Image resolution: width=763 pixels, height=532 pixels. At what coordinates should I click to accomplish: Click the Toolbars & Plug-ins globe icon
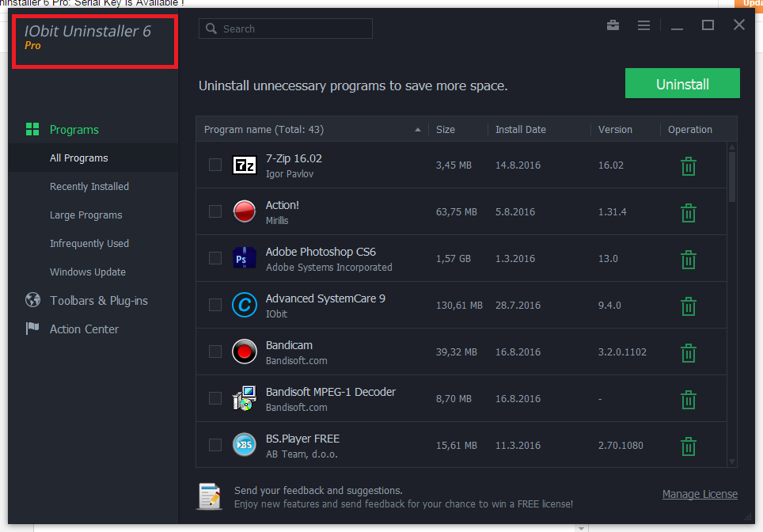coord(32,300)
